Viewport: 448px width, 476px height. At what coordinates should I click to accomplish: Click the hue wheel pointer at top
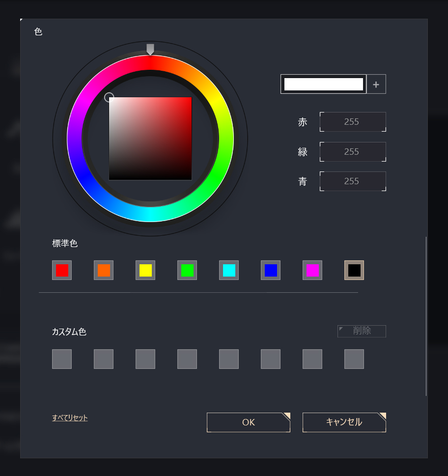[150, 49]
